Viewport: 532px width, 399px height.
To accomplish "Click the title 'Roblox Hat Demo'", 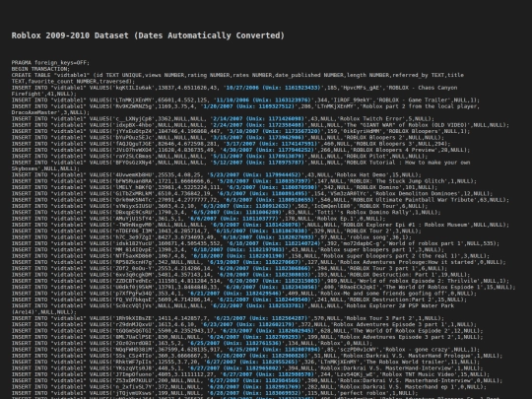I will [362, 175].
